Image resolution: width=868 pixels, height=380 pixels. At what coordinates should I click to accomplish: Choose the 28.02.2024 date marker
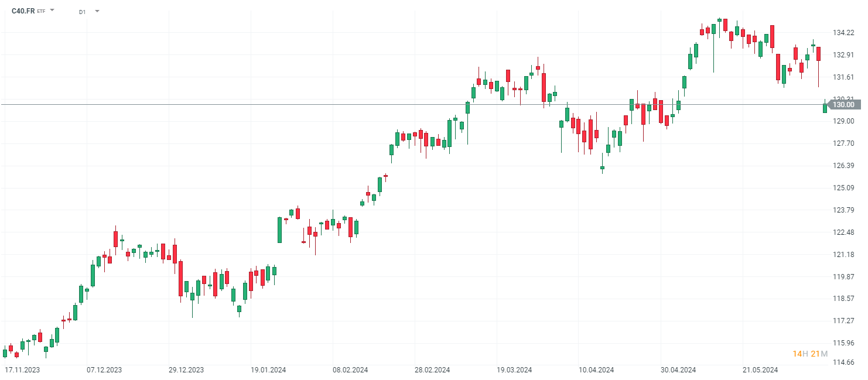pos(432,370)
